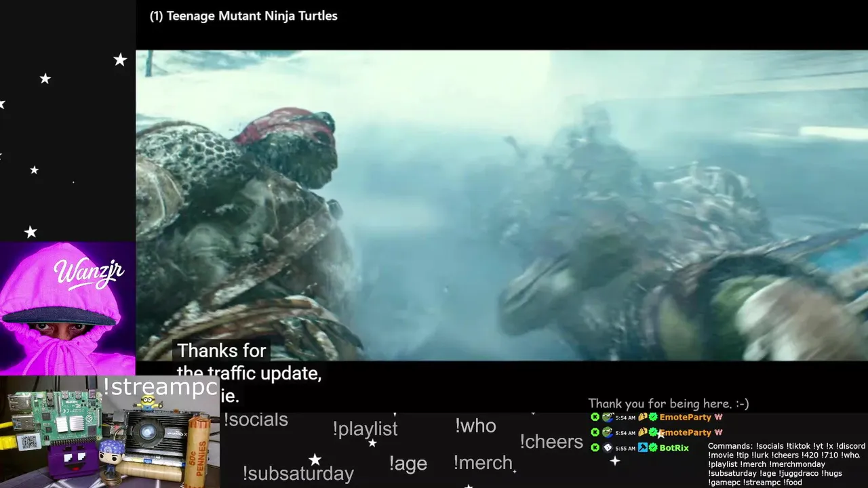Click !gamepc in BotRix's commands list
This screenshot has width=868, height=488.
tap(724, 483)
